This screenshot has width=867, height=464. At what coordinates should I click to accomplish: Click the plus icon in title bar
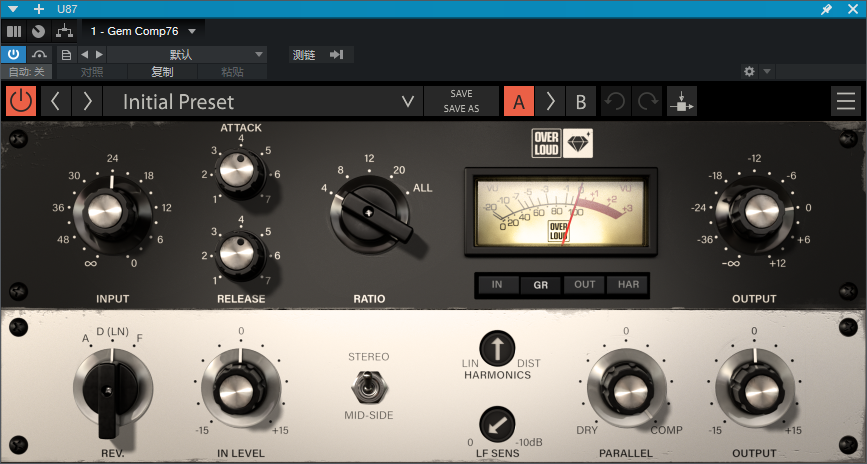click(39, 9)
